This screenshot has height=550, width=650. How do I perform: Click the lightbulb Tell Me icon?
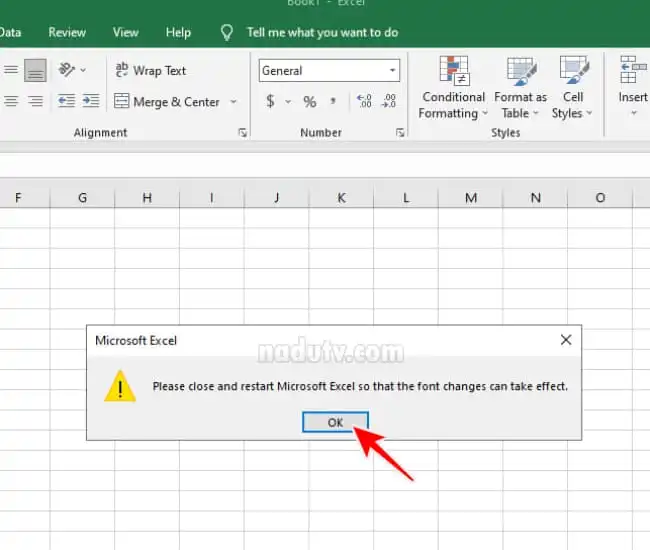coord(227,32)
